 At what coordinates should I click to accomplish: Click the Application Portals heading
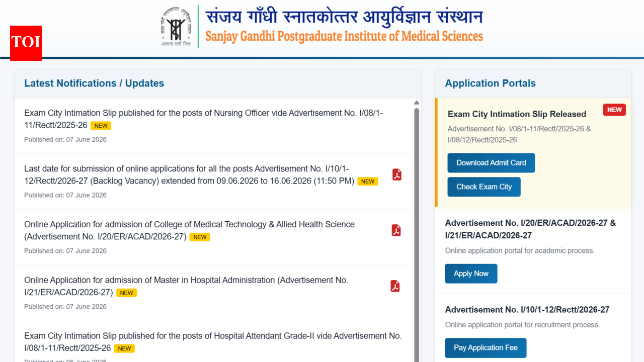(491, 83)
